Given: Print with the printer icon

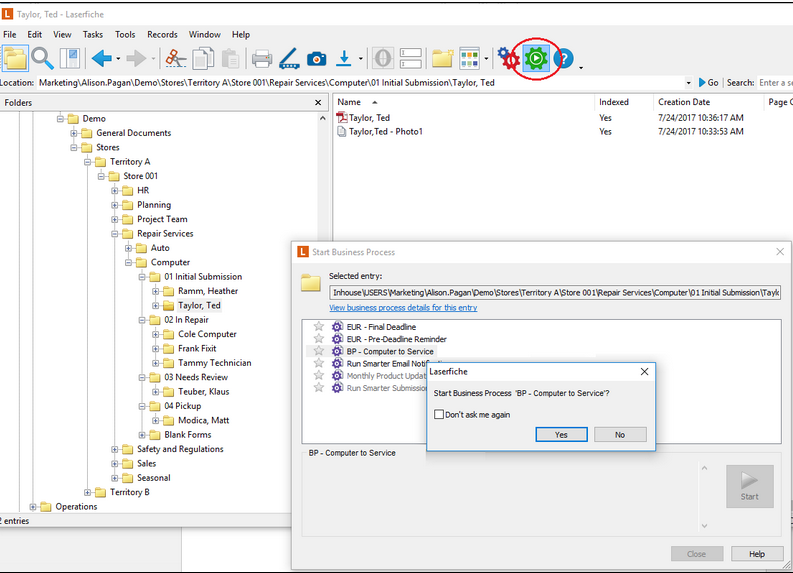Looking at the screenshot, I should tap(262, 59).
